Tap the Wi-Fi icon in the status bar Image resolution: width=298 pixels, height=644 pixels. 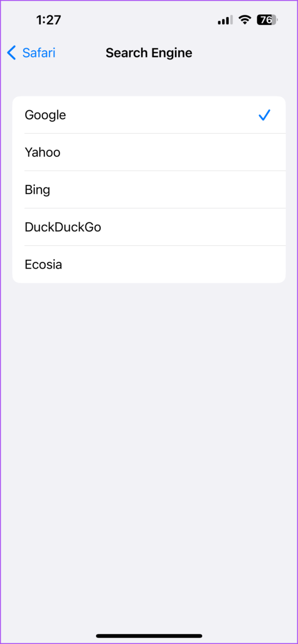coord(244,19)
